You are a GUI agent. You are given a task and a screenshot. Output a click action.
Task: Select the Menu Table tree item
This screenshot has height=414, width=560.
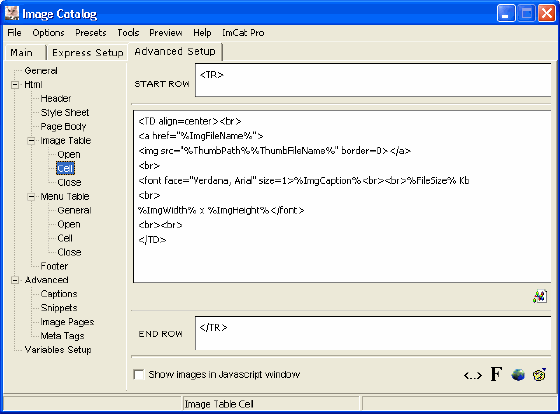(x=65, y=196)
